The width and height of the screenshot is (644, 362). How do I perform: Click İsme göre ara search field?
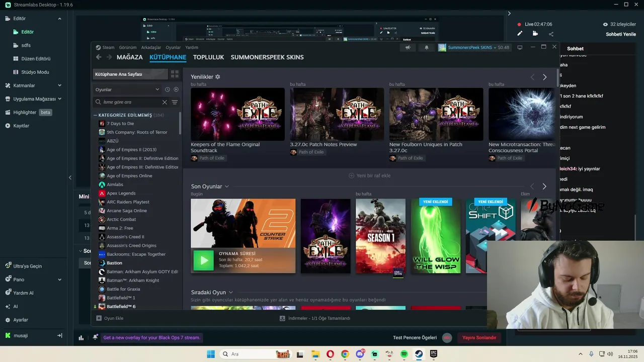pyautogui.click(x=131, y=102)
